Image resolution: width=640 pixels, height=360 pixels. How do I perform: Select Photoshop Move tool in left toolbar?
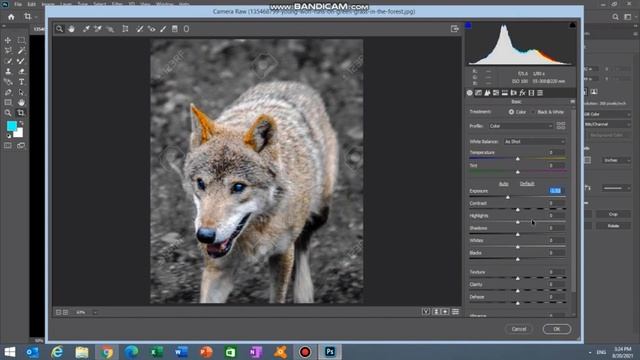(8, 40)
